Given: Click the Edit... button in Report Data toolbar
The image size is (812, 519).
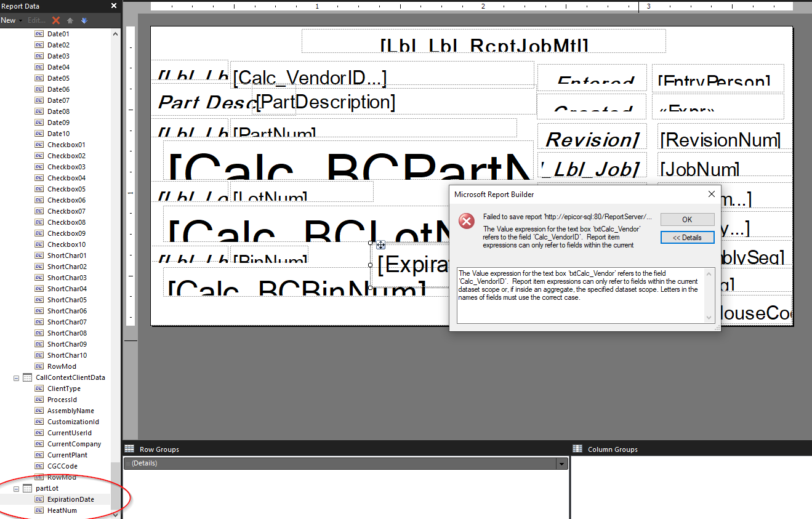Looking at the screenshot, I should coord(37,20).
